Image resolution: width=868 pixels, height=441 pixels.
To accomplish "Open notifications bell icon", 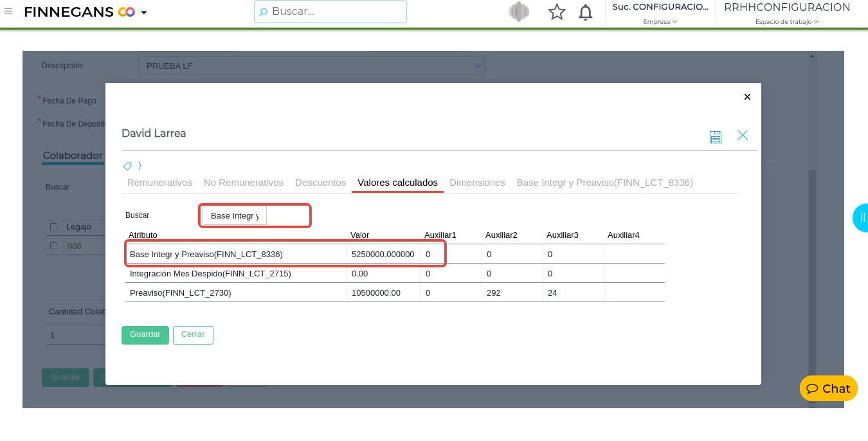I will (x=585, y=12).
